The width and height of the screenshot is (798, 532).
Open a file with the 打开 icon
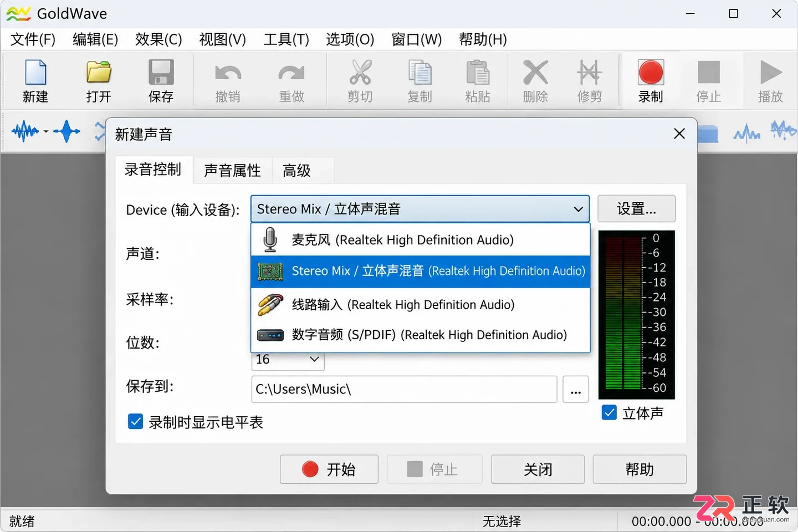coord(99,73)
